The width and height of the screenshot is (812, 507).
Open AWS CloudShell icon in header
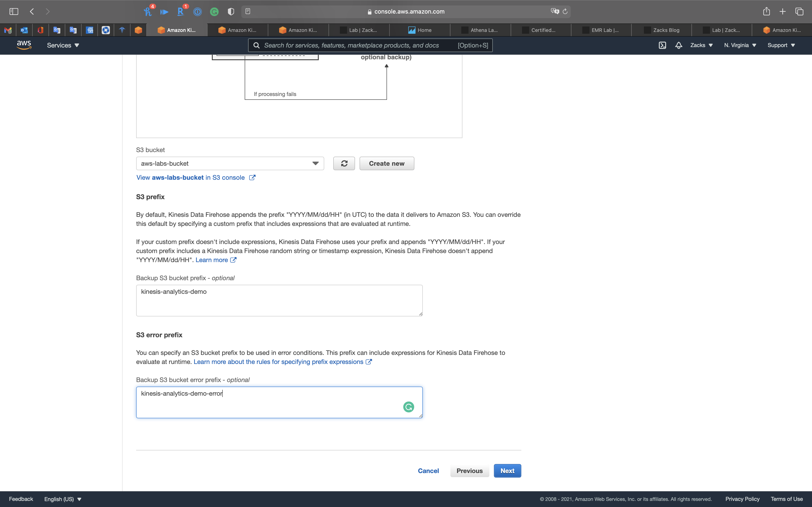(x=662, y=45)
